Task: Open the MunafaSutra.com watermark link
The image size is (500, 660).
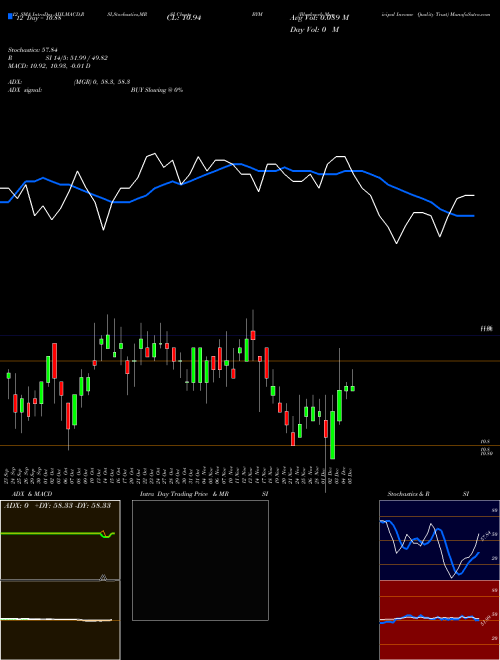Action: (x=470, y=14)
